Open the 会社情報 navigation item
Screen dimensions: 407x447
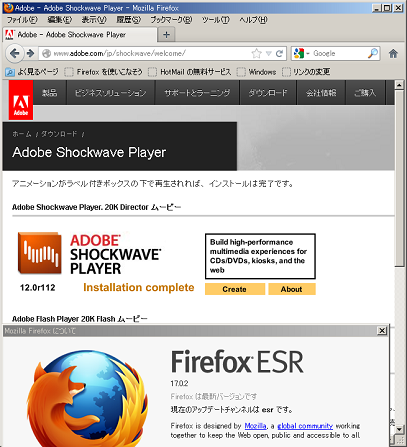coord(321,93)
